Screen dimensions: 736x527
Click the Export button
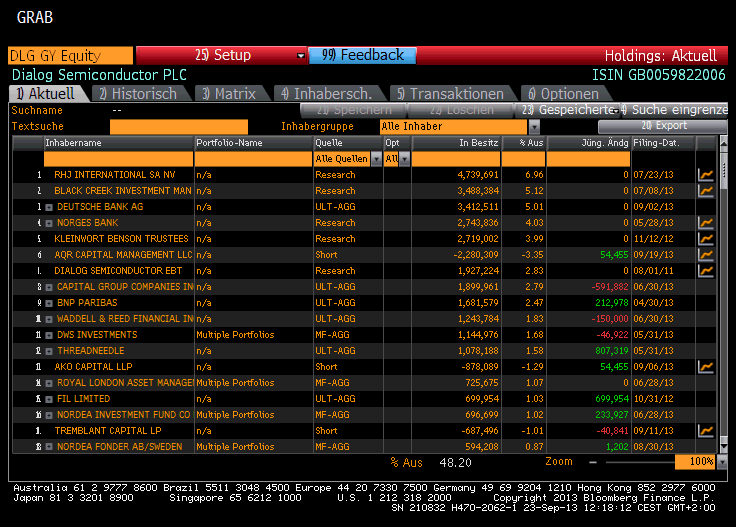663,126
